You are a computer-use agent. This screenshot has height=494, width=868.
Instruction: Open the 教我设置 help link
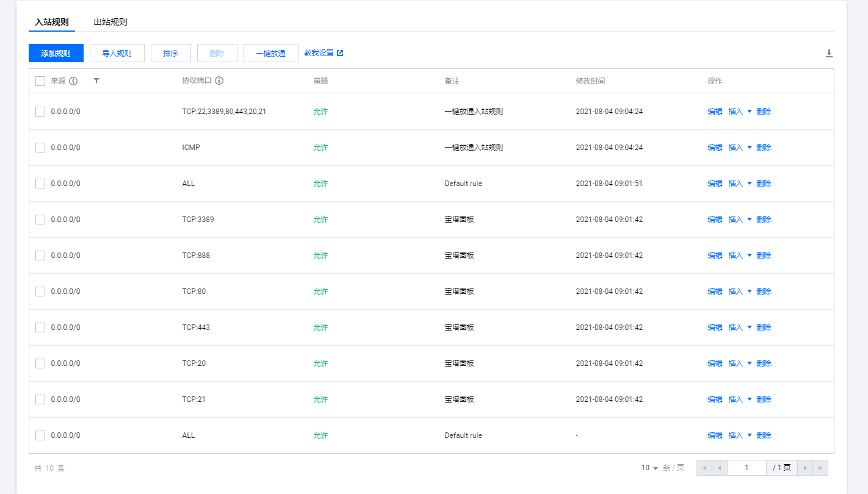[x=319, y=53]
